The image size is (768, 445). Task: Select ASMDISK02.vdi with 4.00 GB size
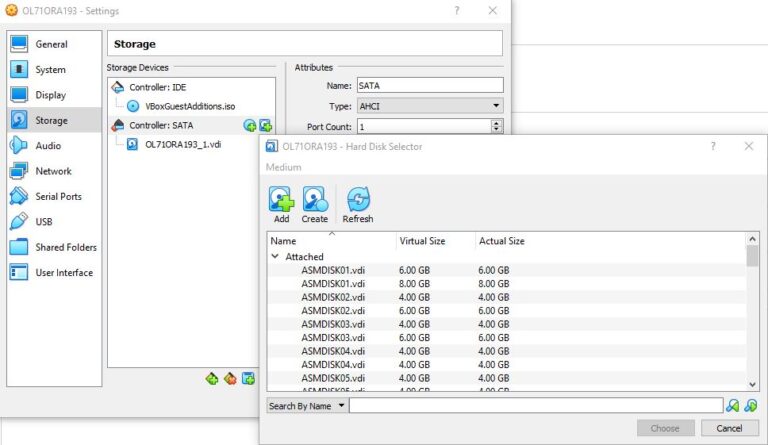[x=507, y=297]
